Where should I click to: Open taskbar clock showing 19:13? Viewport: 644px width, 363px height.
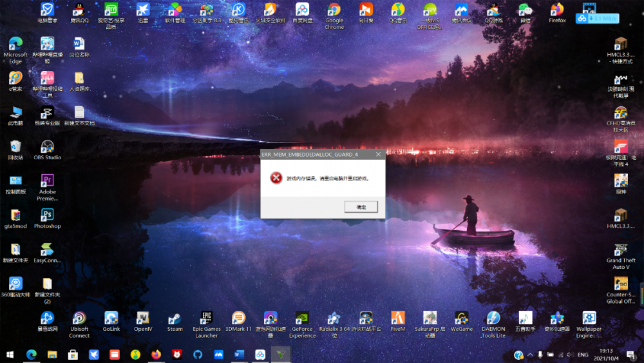607,355
